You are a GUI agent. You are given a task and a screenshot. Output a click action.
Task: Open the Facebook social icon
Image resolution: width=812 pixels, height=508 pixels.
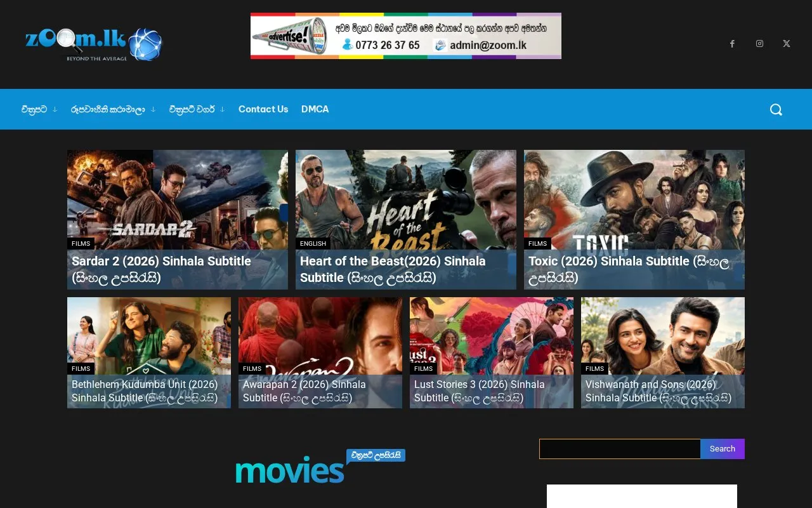tap(732, 44)
